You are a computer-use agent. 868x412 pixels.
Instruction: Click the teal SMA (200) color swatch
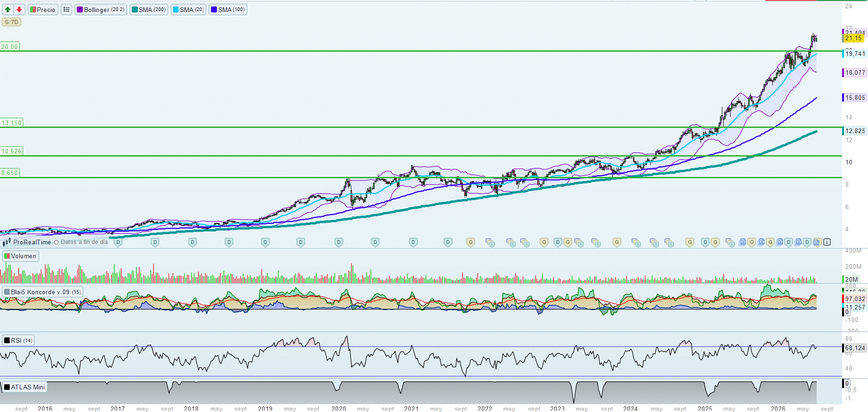tap(135, 10)
